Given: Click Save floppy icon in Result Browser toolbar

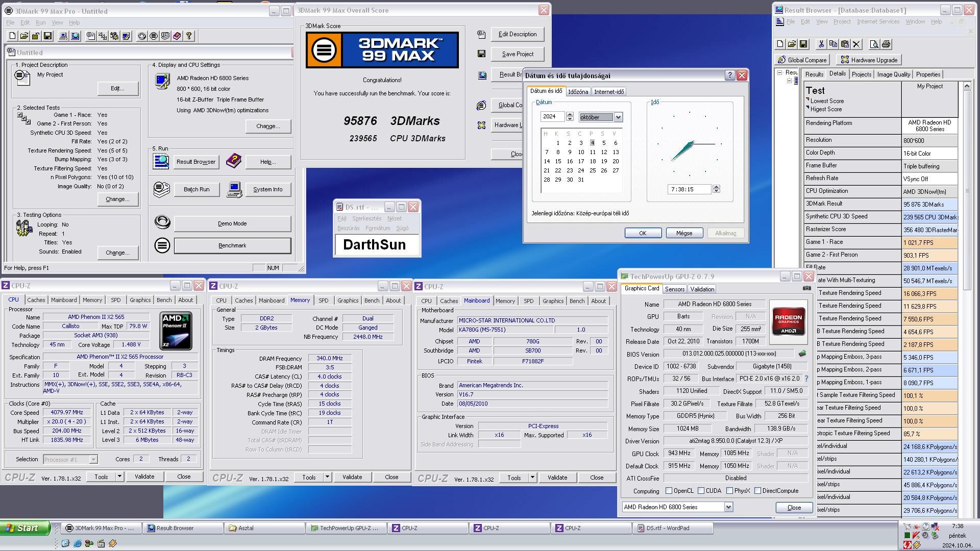Looking at the screenshot, I should [803, 44].
